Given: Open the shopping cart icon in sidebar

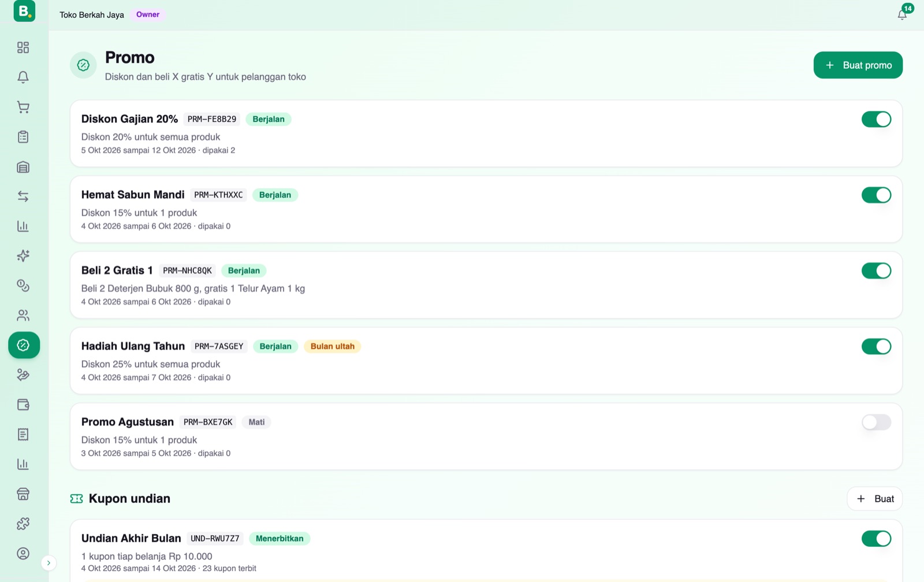Looking at the screenshot, I should point(23,107).
